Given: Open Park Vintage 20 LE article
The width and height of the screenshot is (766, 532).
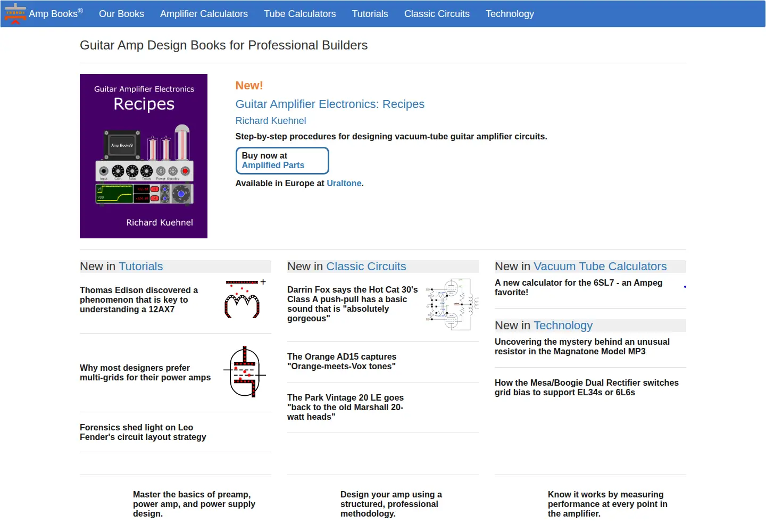Looking at the screenshot, I should pyautogui.click(x=345, y=407).
